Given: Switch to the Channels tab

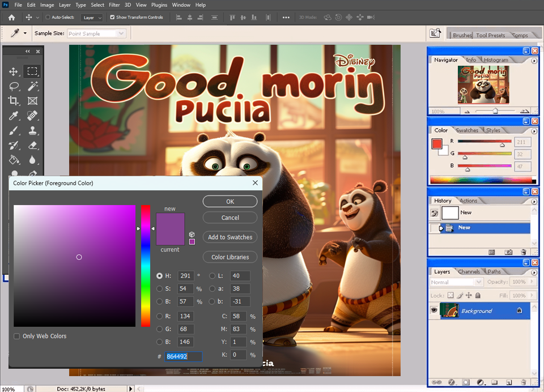Looking at the screenshot, I should tap(469, 272).
